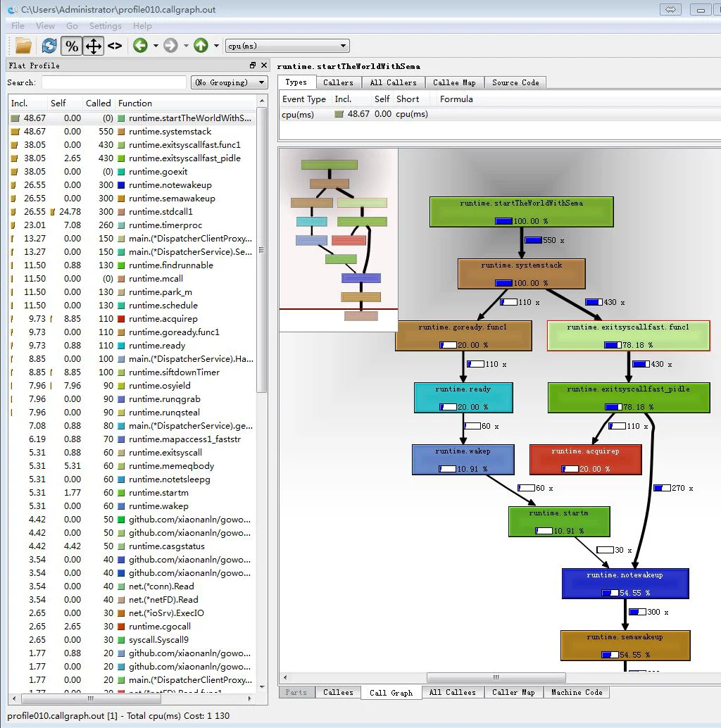Close the Flat Profile panel
This screenshot has height=728, width=721.
tap(264, 65)
